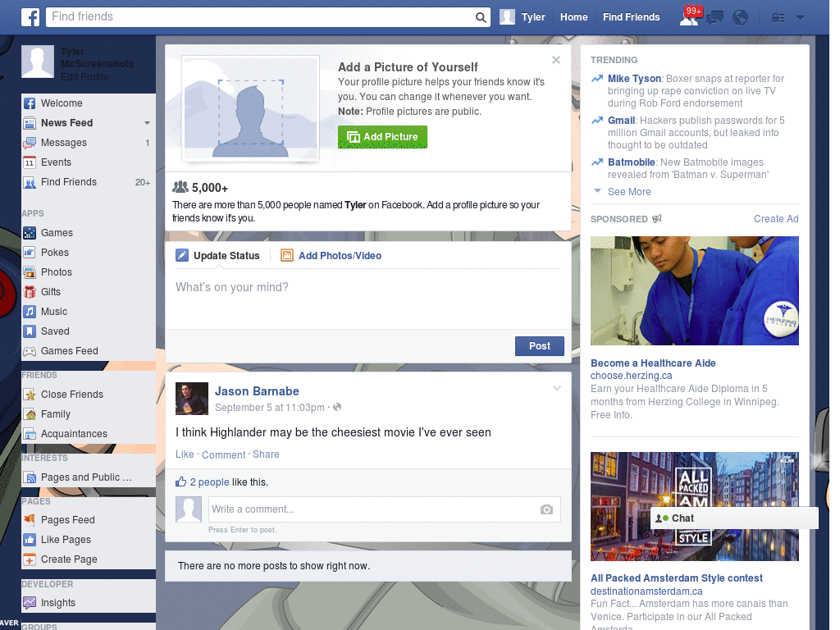840x630 pixels.
Task: Open friend requests icon with 99+ badge
Action: point(690,16)
